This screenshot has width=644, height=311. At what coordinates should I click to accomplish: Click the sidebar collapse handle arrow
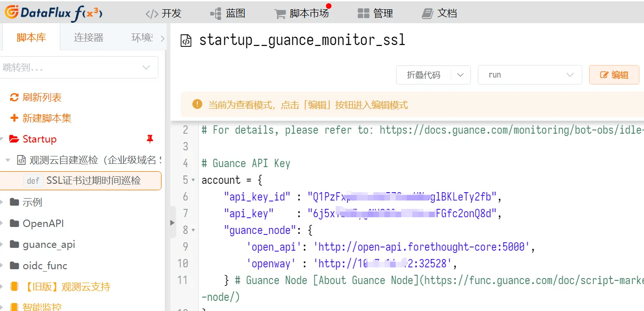172,222
